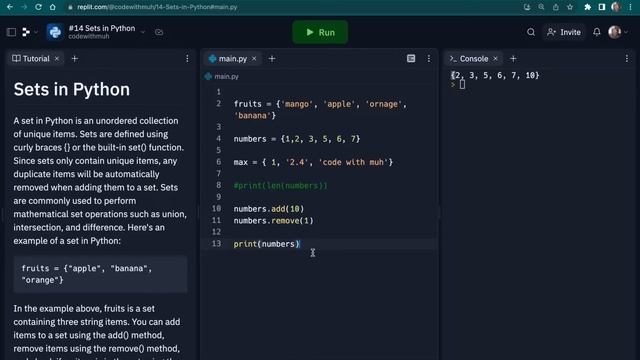This screenshot has width=640, height=360.
Task: Open the notifications bell
Action: coord(597,32)
